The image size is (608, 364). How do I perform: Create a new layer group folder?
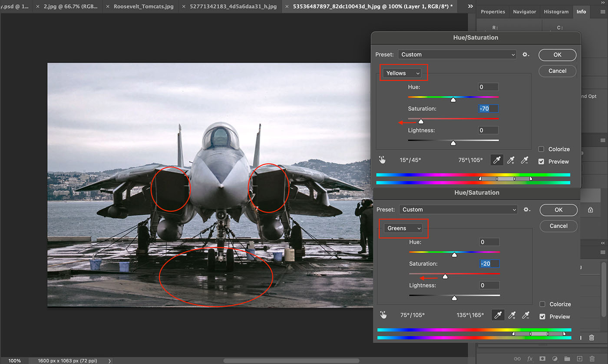pyautogui.click(x=567, y=359)
